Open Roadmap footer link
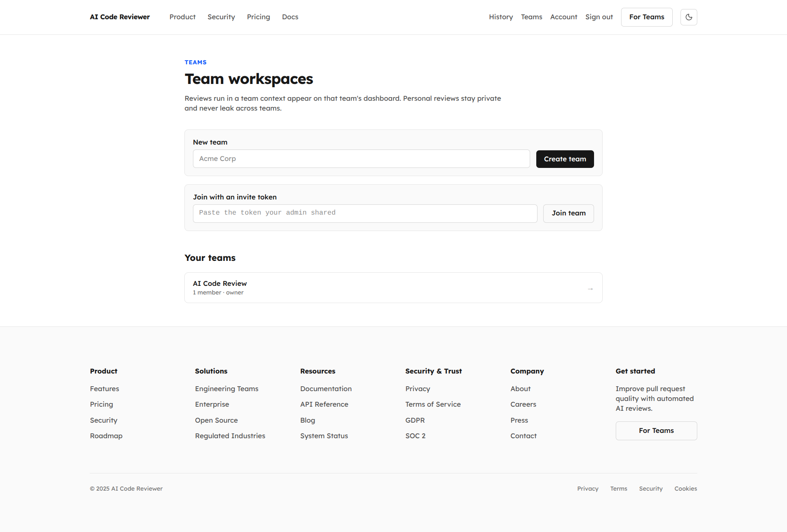 [106, 436]
